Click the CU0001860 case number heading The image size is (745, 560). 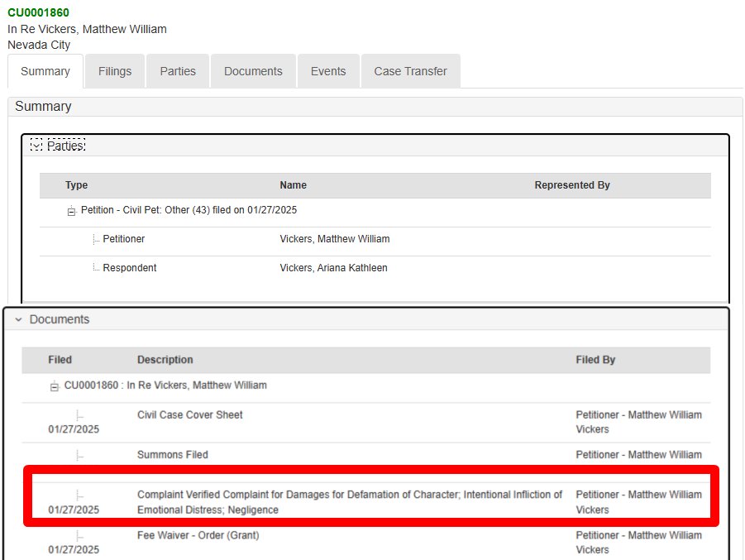(39, 12)
